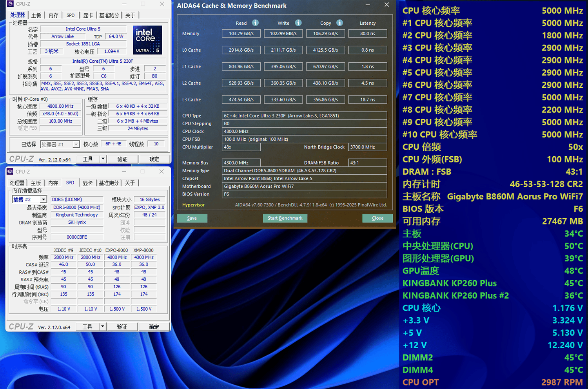Click Save button in AIDA64 benchmark
This screenshot has height=389, width=588.
click(x=192, y=218)
